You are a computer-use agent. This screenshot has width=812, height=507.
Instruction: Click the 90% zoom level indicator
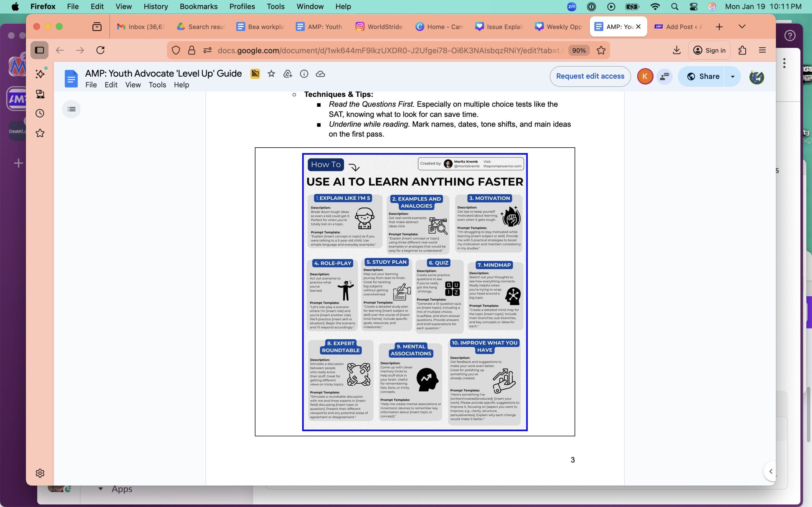[579, 50]
